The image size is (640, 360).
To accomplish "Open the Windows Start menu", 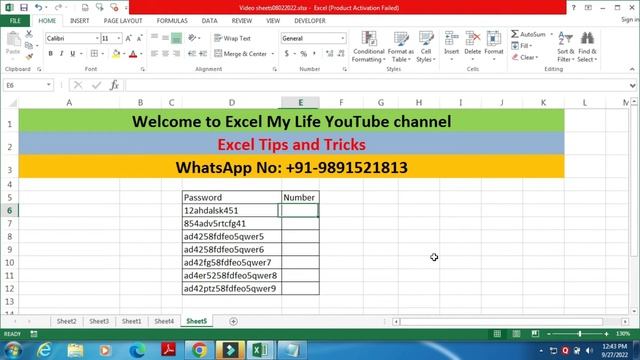I will pos(13,350).
